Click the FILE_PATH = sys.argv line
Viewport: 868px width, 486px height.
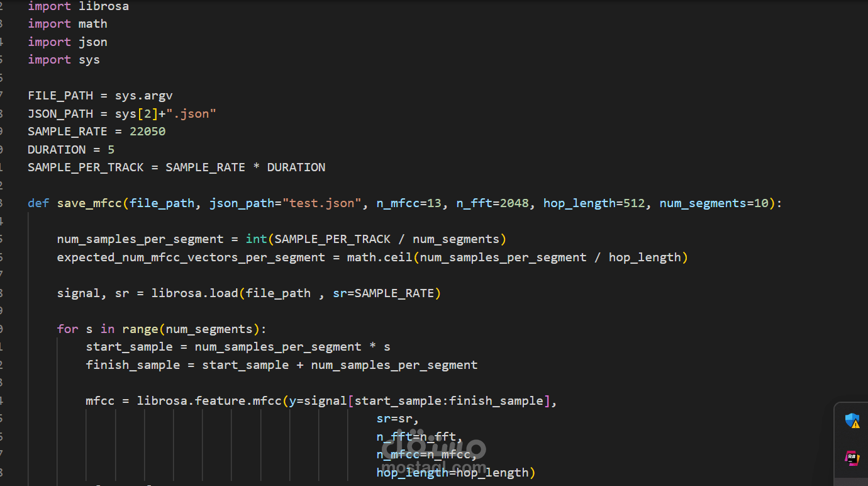(x=101, y=95)
